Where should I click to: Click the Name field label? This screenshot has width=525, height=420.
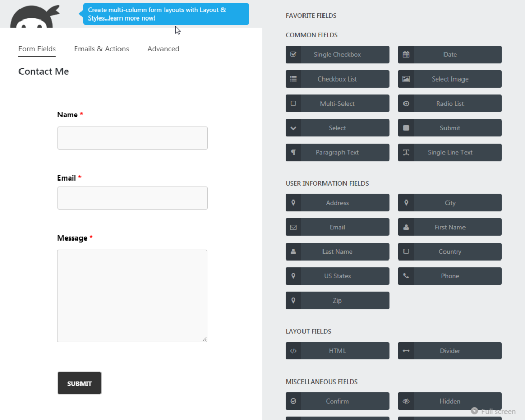(x=67, y=114)
